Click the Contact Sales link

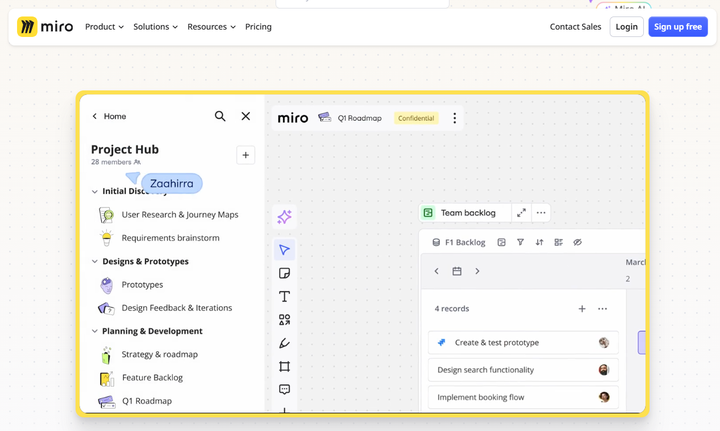point(575,27)
